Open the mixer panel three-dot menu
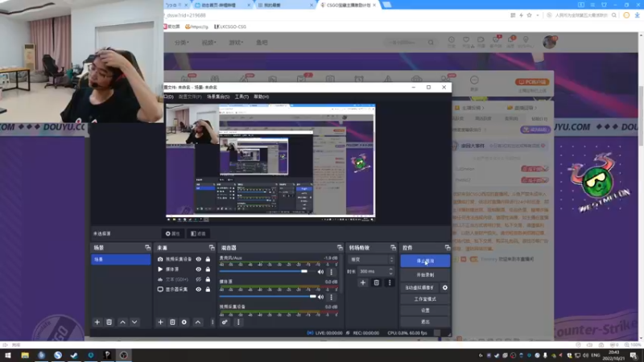644x362 pixels. click(238, 323)
